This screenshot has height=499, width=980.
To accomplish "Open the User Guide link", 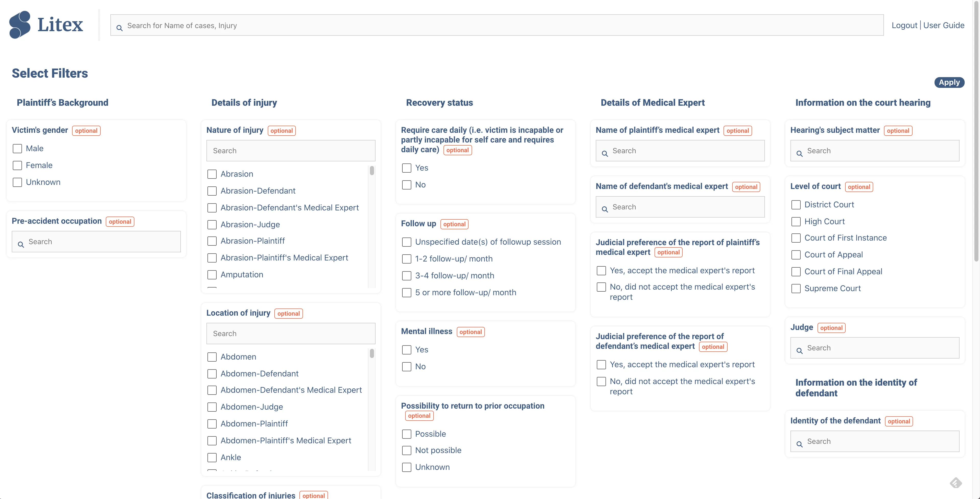I will 943,25.
